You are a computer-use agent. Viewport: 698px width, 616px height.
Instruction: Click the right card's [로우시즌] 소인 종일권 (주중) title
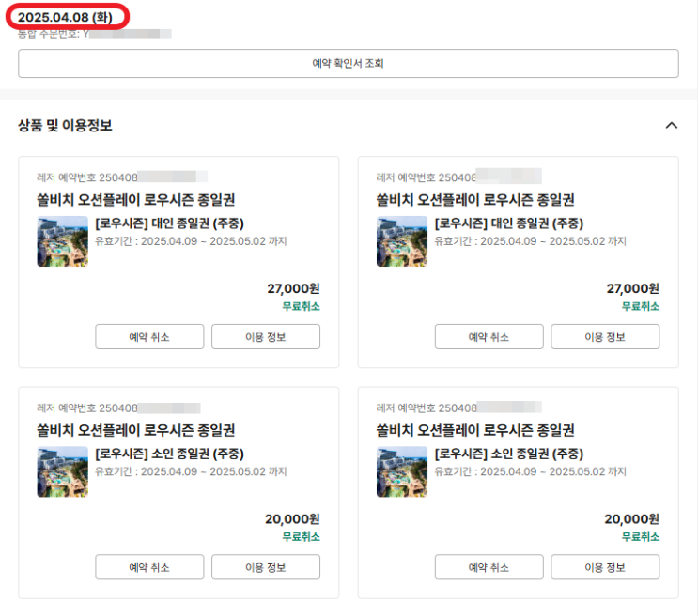point(509,454)
